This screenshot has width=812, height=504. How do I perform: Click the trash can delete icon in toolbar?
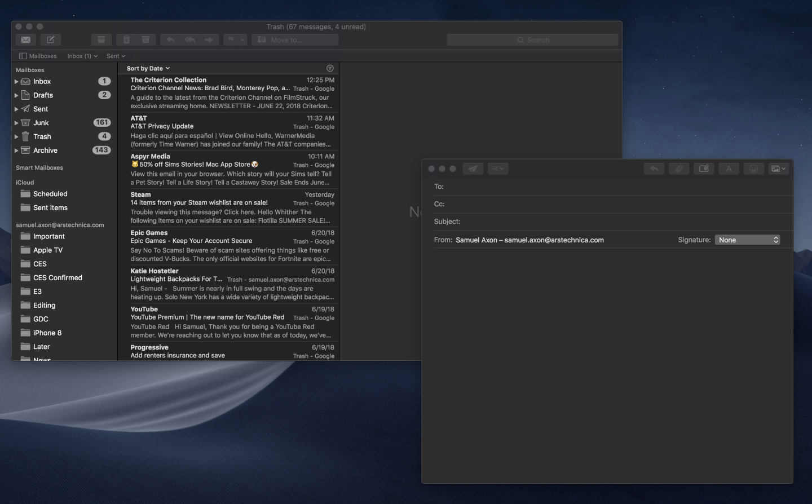tap(126, 39)
